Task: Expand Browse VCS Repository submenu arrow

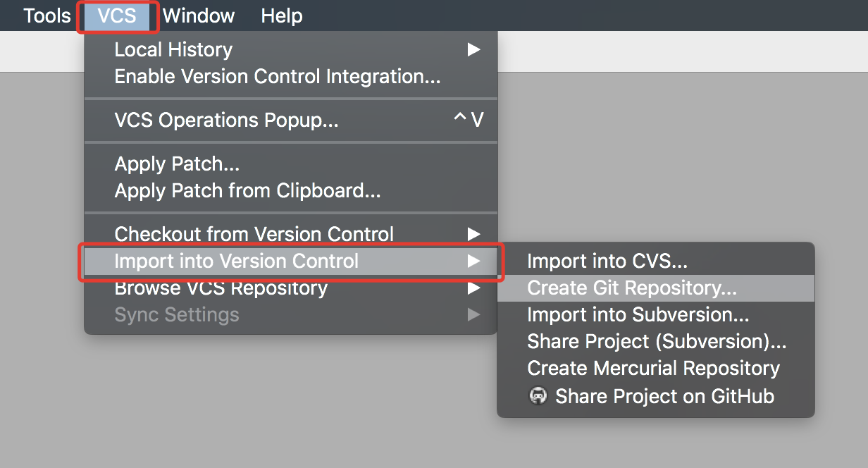Action: pyautogui.click(x=473, y=288)
